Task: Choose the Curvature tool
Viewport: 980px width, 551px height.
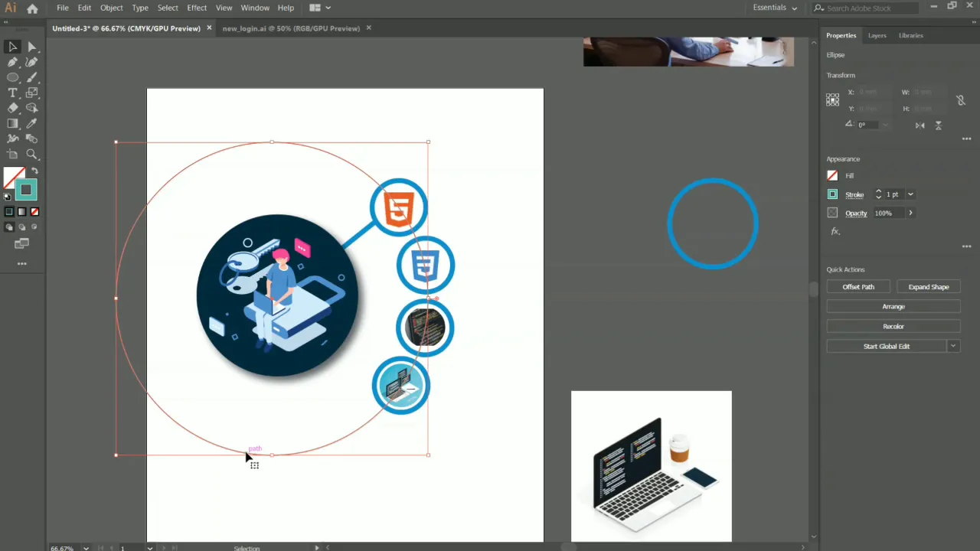Action: pyautogui.click(x=32, y=62)
